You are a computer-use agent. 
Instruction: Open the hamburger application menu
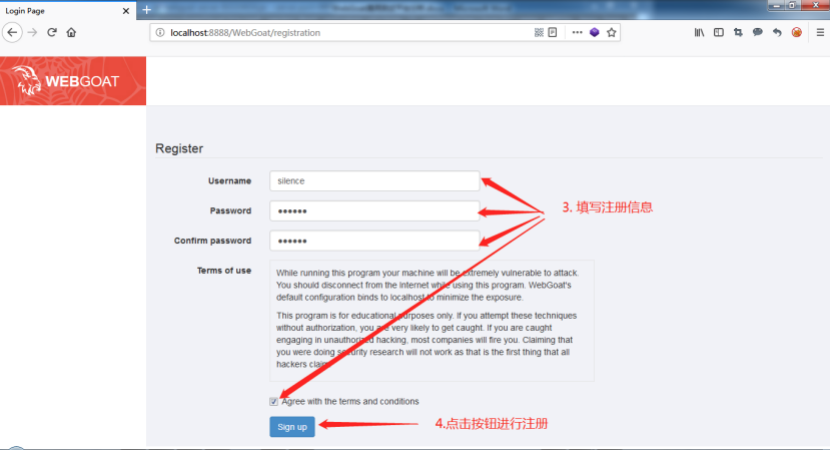click(x=820, y=32)
